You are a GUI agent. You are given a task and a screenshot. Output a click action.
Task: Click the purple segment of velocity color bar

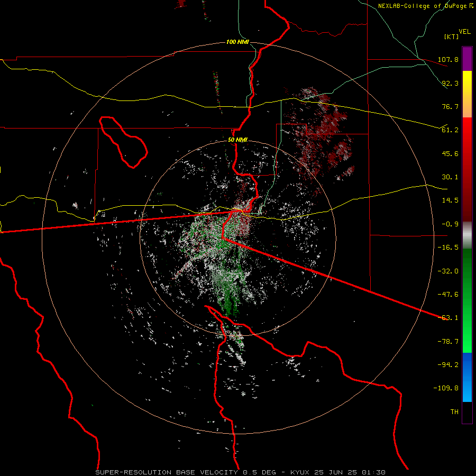tap(467, 59)
